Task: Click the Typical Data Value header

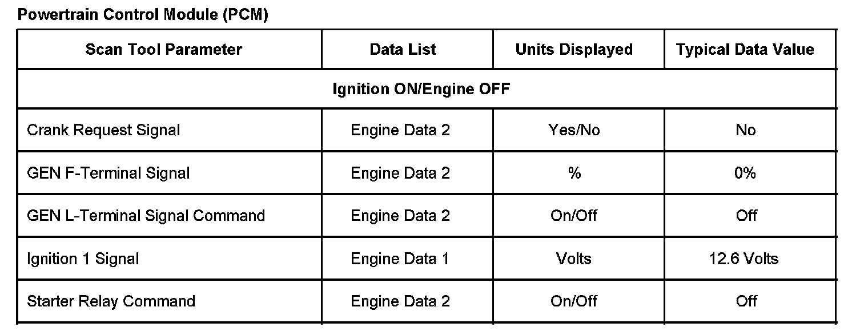Action: (745, 50)
